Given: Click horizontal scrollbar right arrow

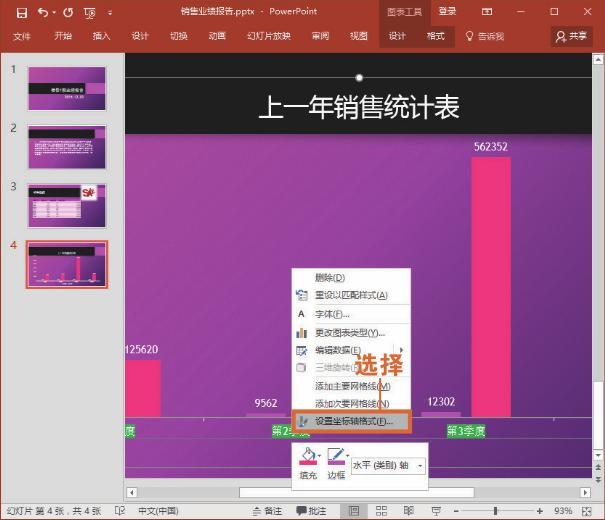Looking at the screenshot, I should coord(585,493).
